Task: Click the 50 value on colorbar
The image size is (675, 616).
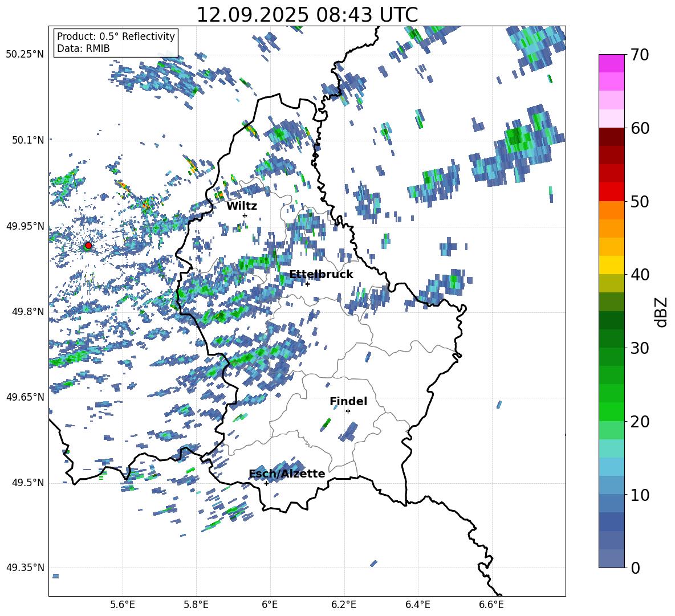Action: pyautogui.click(x=640, y=201)
